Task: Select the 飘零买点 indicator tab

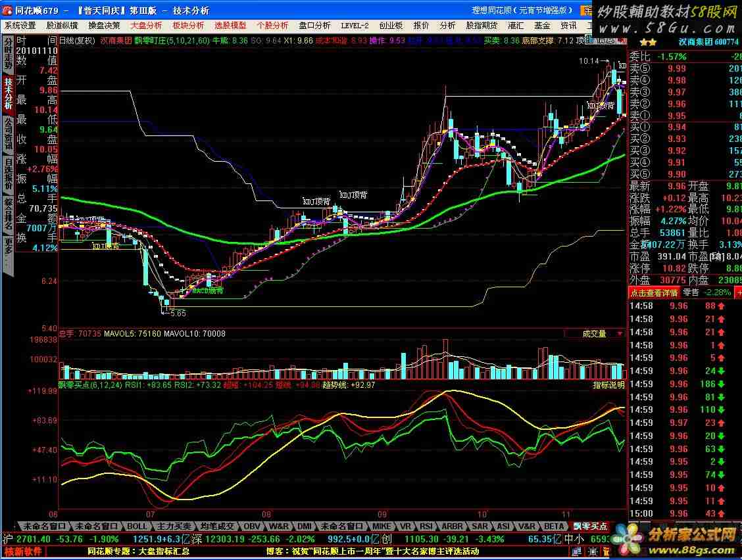Action: tap(589, 526)
